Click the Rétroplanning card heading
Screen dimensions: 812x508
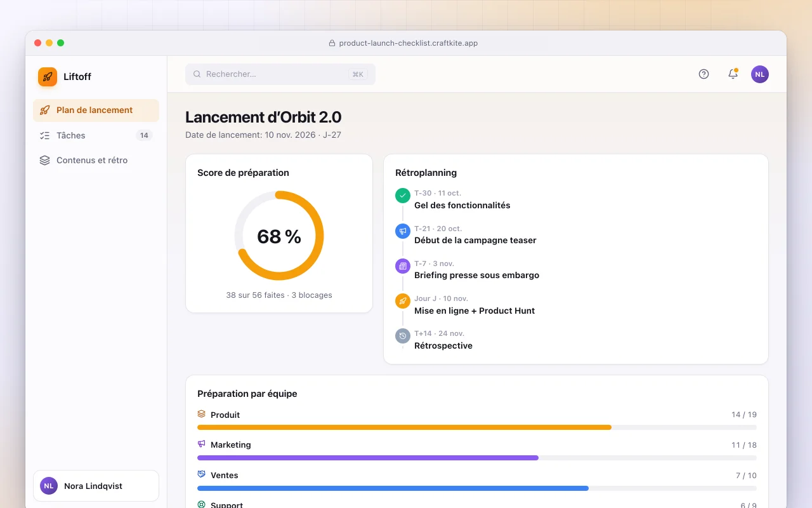click(x=426, y=173)
